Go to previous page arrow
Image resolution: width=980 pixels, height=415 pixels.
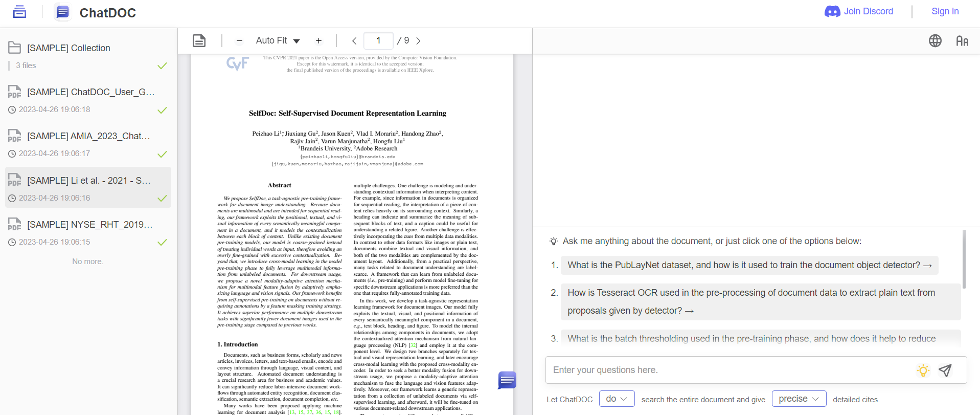[x=354, y=41]
